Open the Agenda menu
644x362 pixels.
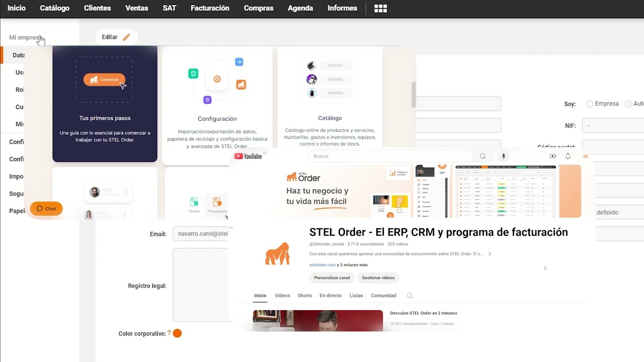coord(300,8)
